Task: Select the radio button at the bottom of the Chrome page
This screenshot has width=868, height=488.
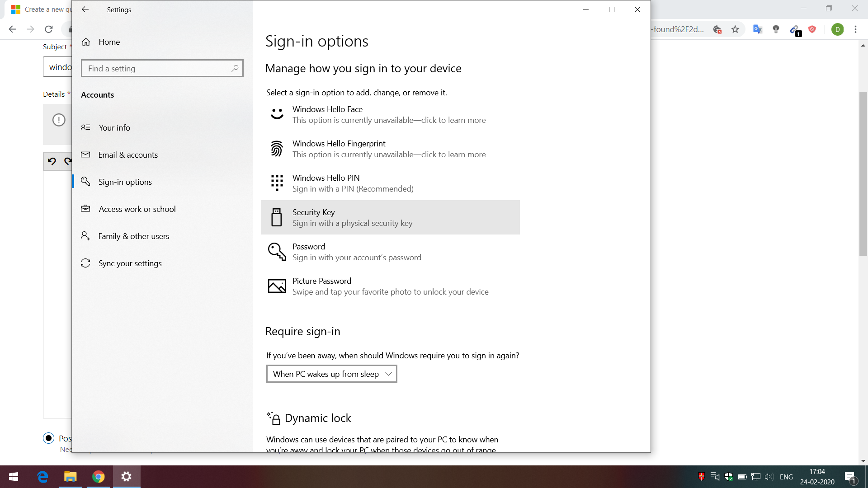Action: coord(48,438)
